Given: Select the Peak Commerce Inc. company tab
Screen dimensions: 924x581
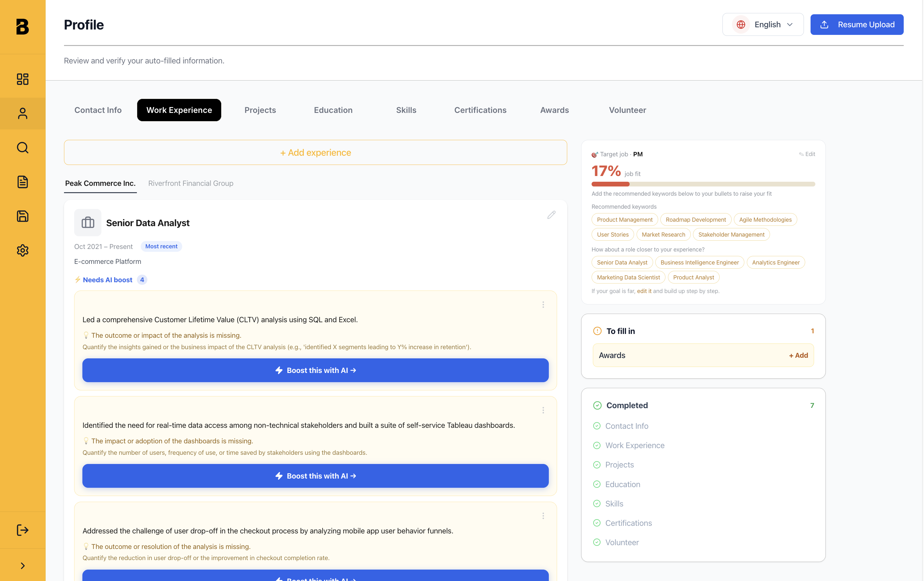Looking at the screenshot, I should tap(100, 183).
